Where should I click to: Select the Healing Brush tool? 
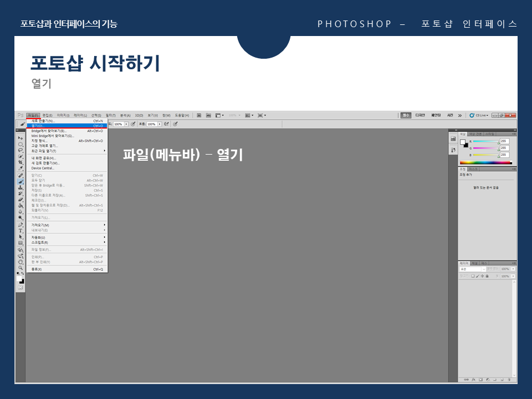click(x=21, y=176)
